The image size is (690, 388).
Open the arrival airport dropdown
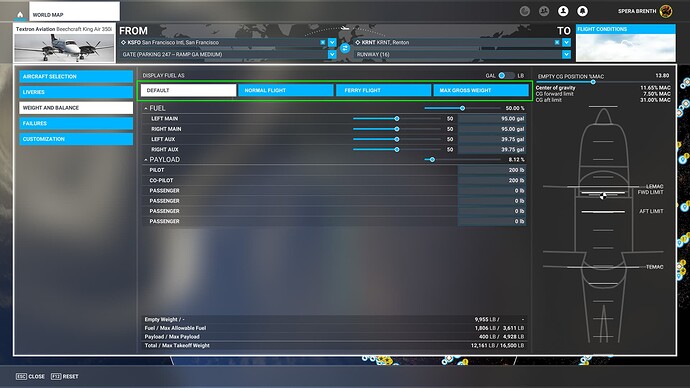point(566,42)
